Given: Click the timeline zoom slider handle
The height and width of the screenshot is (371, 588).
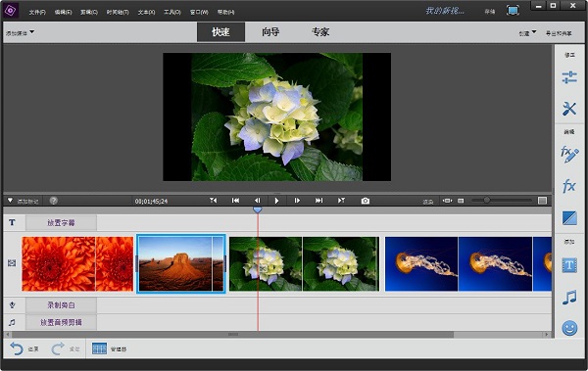Looking at the screenshot, I should click(x=486, y=200).
